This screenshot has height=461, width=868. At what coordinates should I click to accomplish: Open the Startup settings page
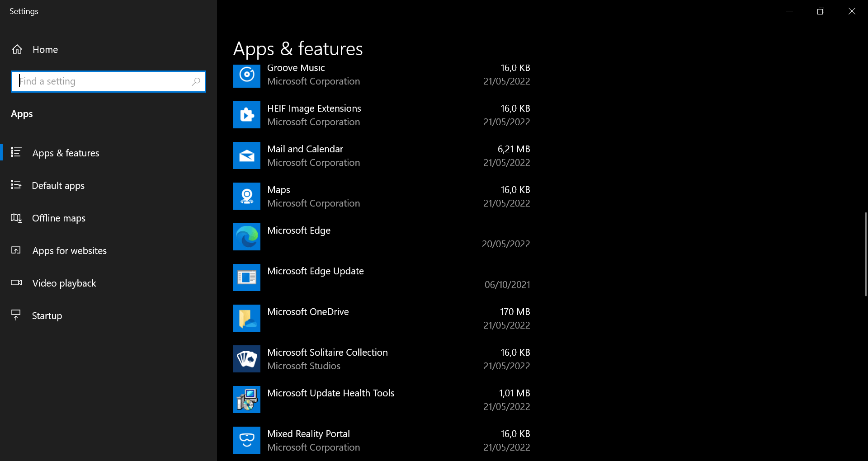coord(108,315)
